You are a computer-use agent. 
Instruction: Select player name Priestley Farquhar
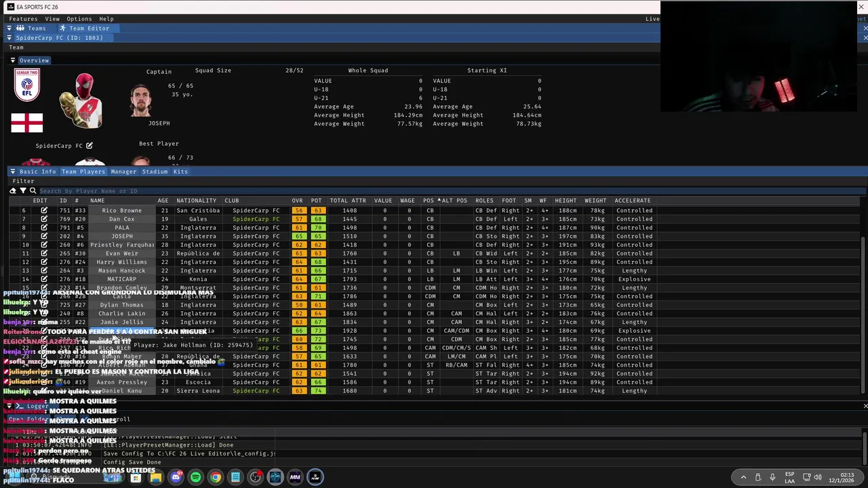tap(122, 245)
